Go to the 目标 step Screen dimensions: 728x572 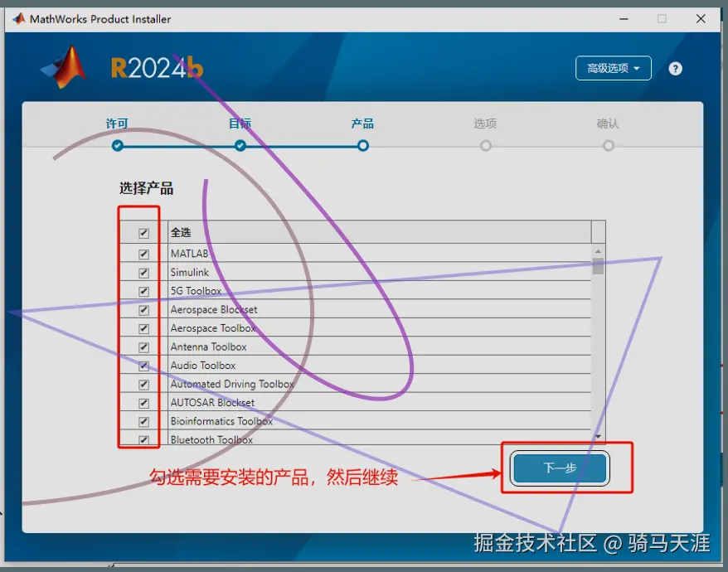click(x=240, y=124)
